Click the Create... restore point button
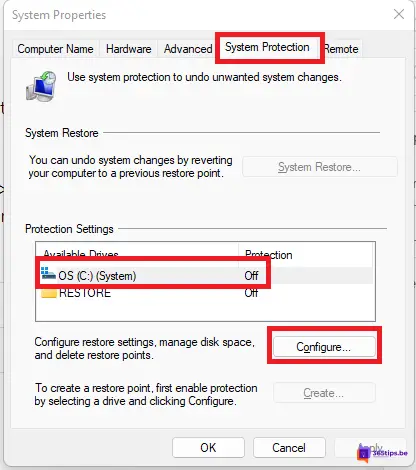The height and width of the screenshot is (470, 416). pyautogui.click(x=323, y=393)
